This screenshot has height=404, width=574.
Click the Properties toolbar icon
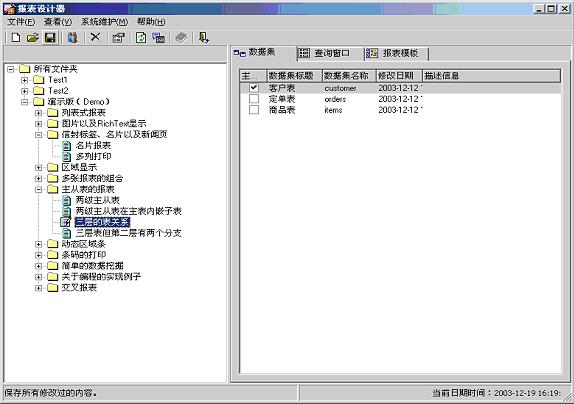[118, 37]
